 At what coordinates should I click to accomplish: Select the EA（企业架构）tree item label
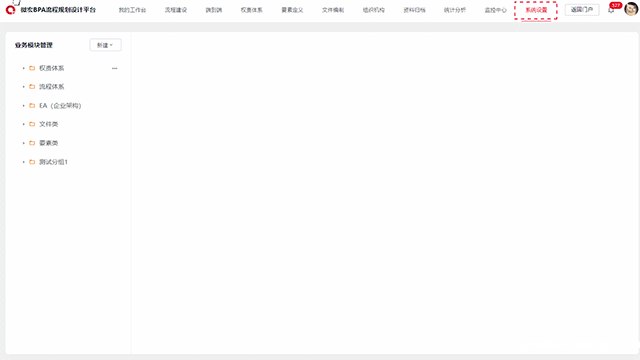click(60, 106)
